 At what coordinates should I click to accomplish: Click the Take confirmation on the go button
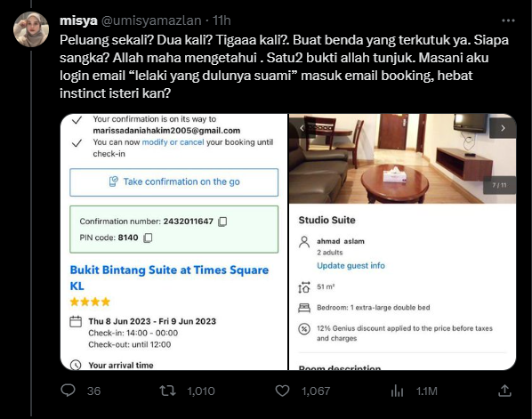point(174,182)
